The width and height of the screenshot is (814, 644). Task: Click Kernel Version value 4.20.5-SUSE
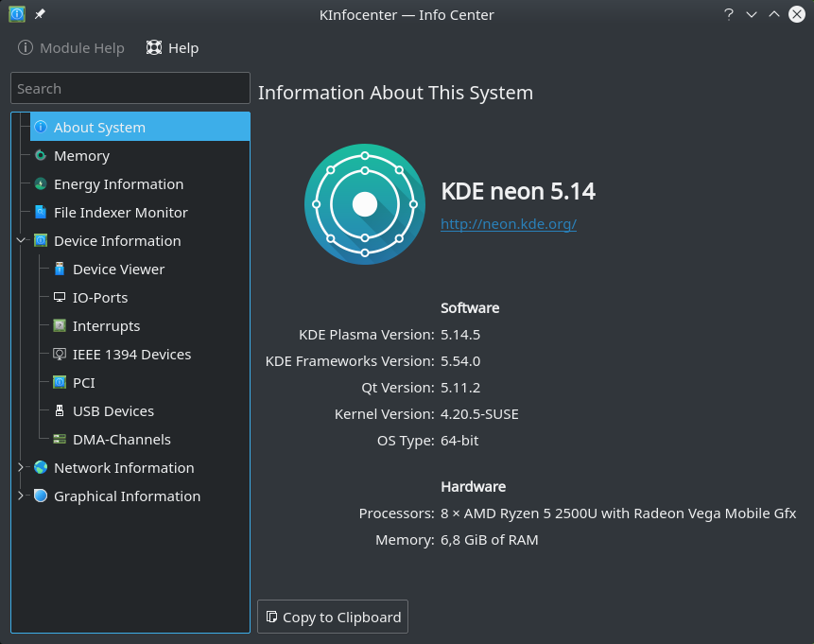pyautogui.click(x=479, y=414)
